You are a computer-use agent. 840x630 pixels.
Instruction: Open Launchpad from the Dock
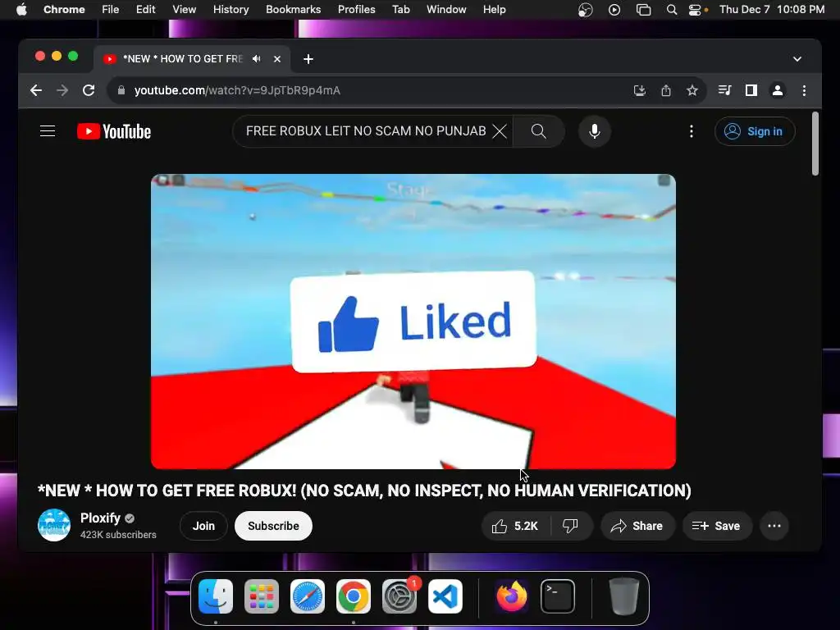(262, 596)
